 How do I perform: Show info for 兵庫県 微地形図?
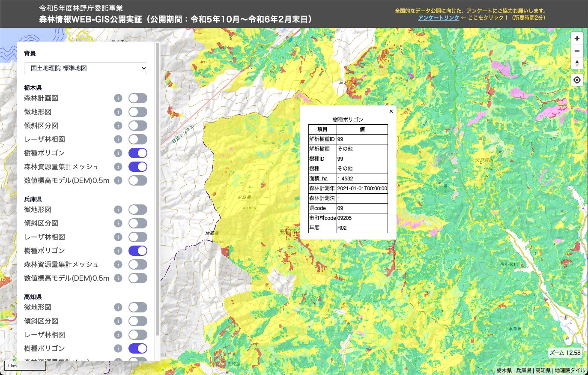118,210
